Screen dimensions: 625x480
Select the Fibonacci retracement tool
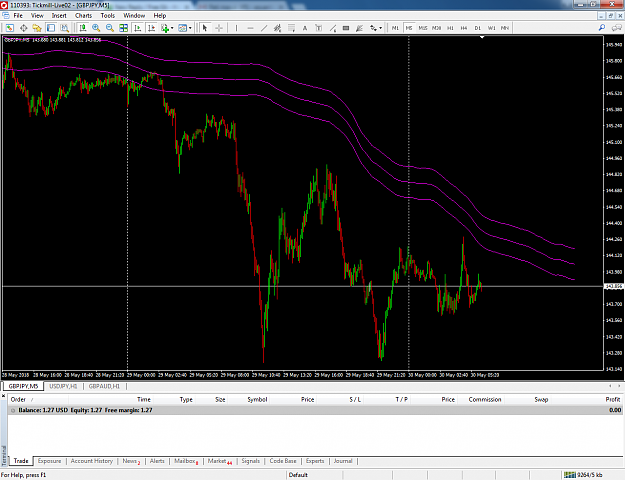click(291, 28)
